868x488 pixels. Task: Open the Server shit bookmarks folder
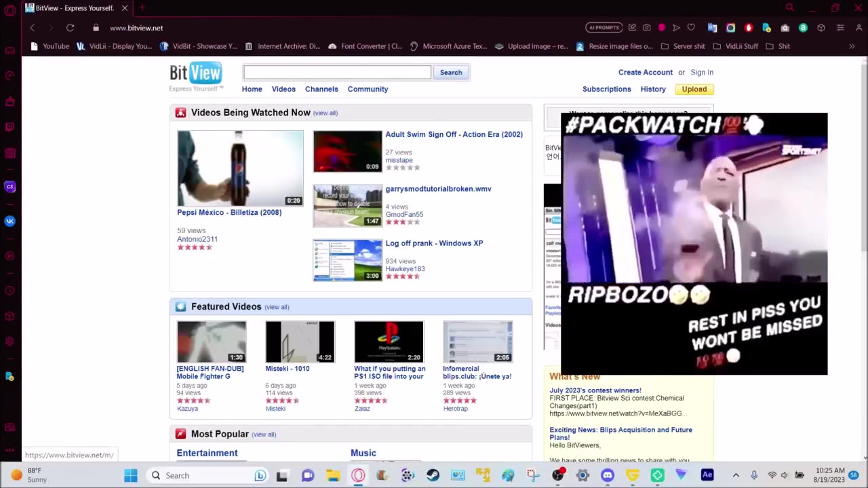[x=683, y=46]
